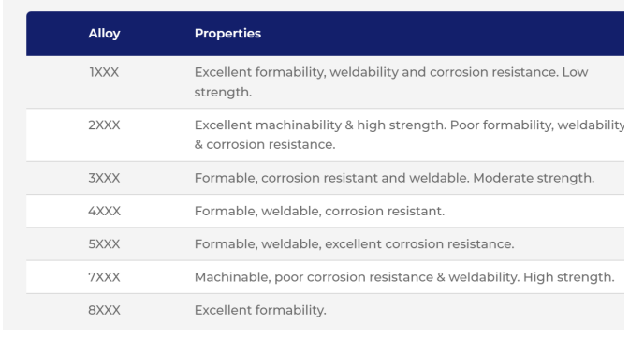
Task: Click 'Formable, weldable, corrosion resistant.' text
Action: point(319,211)
